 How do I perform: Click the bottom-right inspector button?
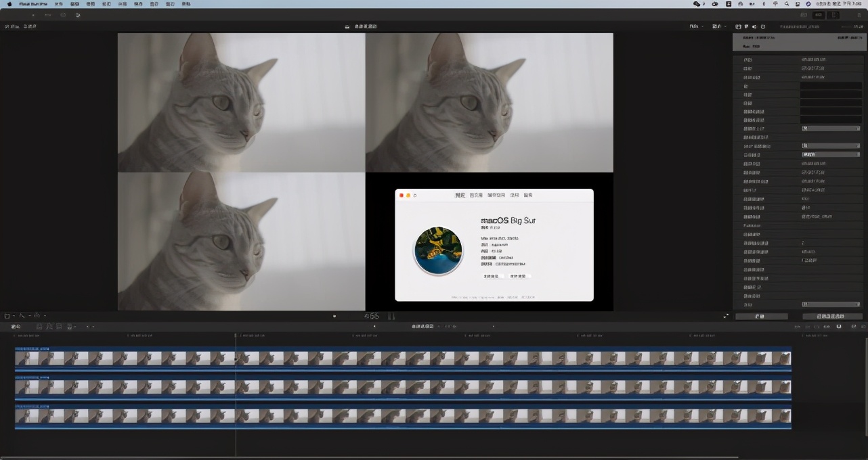831,316
